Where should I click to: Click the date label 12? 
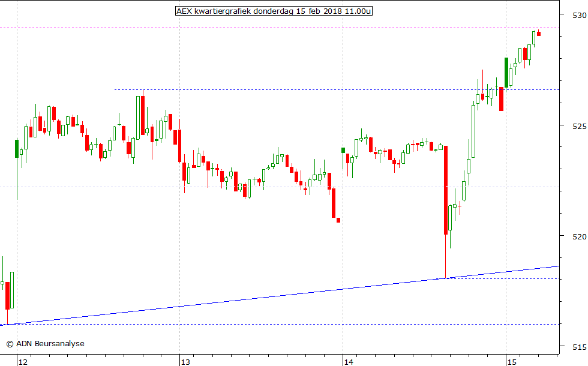point(23,362)
